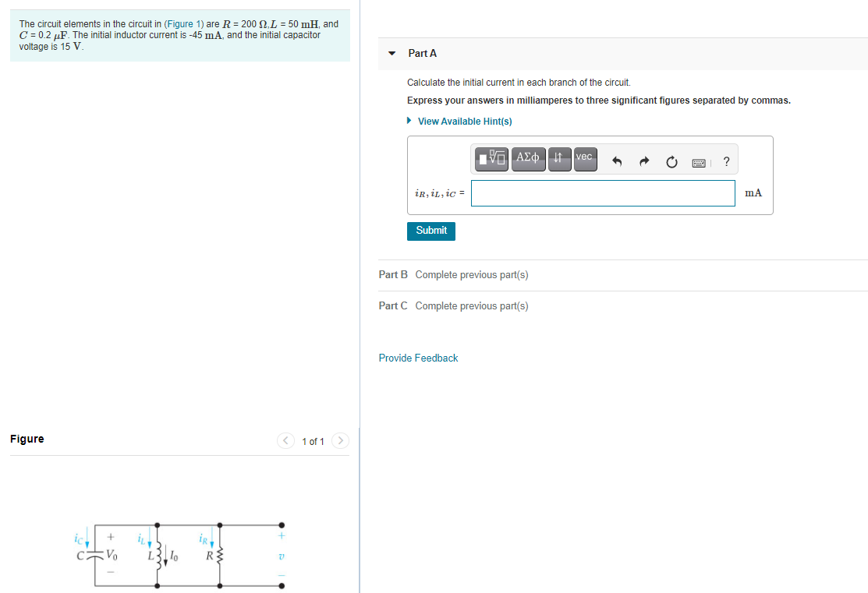This screenshot has width=868, height=593.
Task: Open the Provide Feedback link
Action: 419,358
